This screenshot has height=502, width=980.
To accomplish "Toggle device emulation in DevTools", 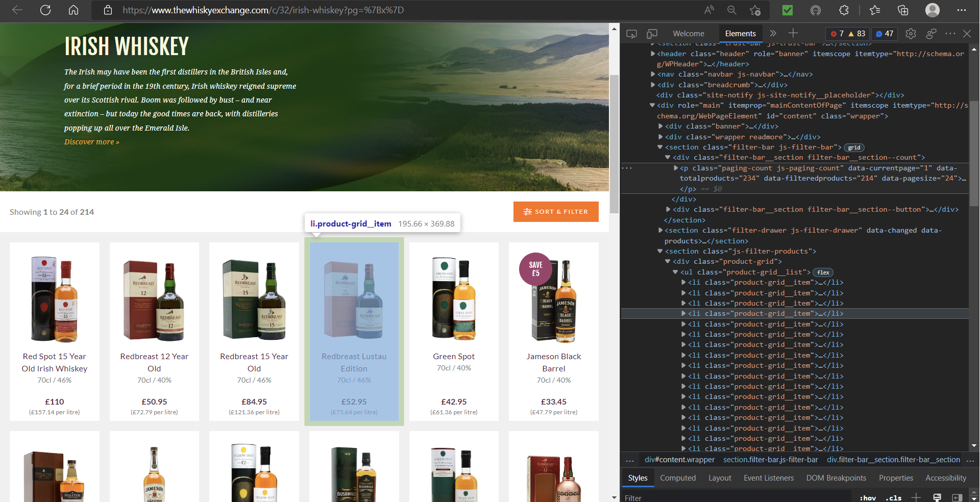I will pos(652,34).
